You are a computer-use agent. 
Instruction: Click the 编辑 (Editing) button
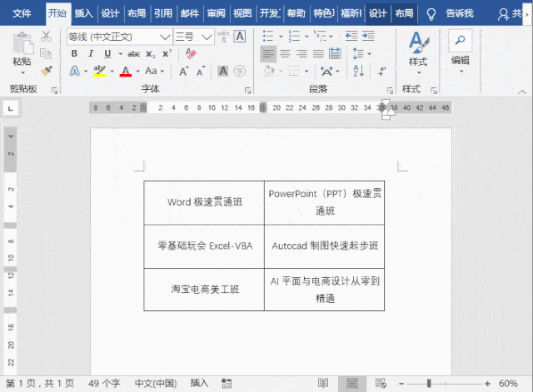click(x=461, y=52)
